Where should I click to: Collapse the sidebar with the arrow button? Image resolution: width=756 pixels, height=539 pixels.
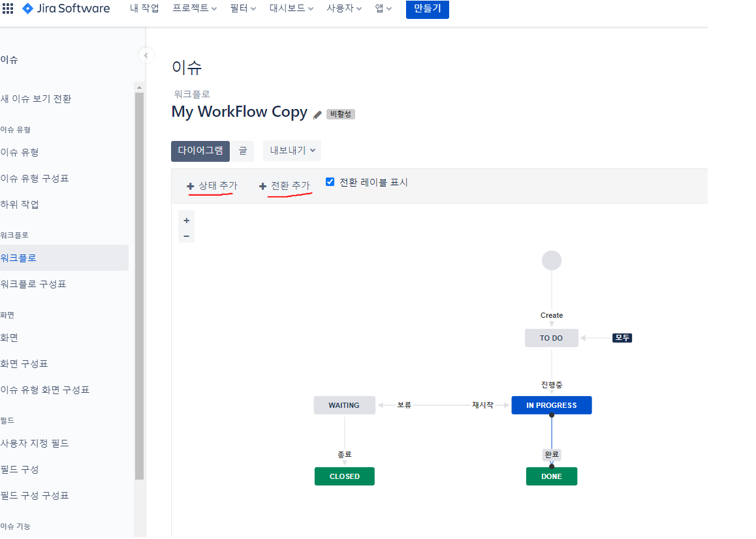(x=146, y=55)
